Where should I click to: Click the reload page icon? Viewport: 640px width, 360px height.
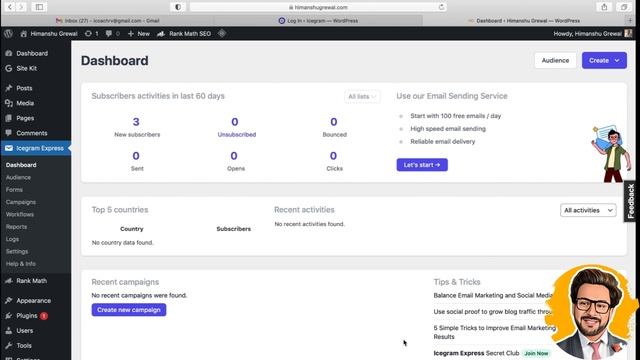[441, 7]
